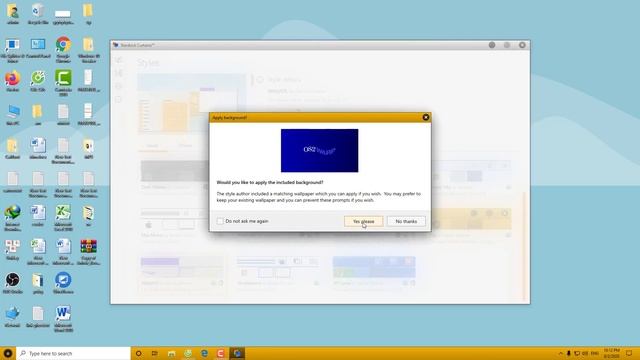This screenshot has width=640, height=360.
Task: Minimize the Stardock Curtains window
Action: pyautogui.click(x=492, y=45)
